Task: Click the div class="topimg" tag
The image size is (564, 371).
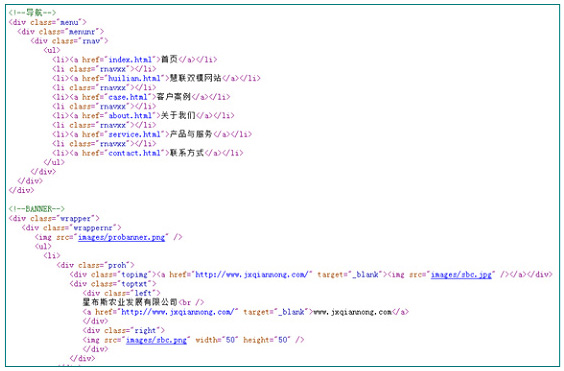Action: point(113,275)
